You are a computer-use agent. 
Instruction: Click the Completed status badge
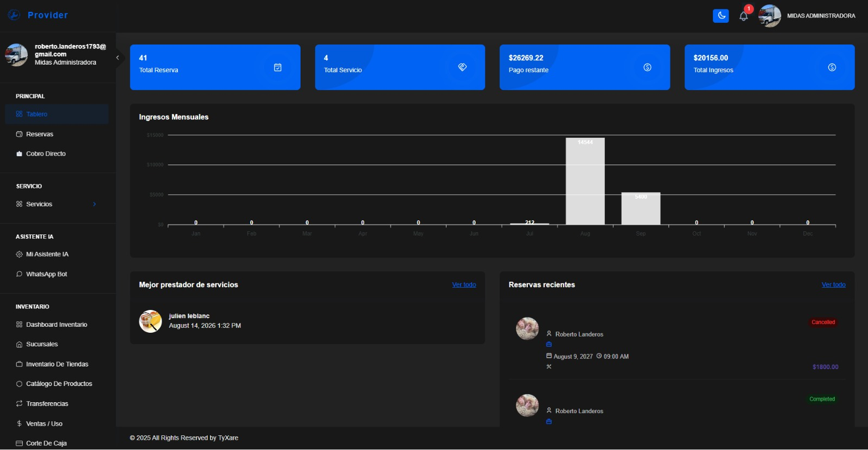[x=822, y=399]
